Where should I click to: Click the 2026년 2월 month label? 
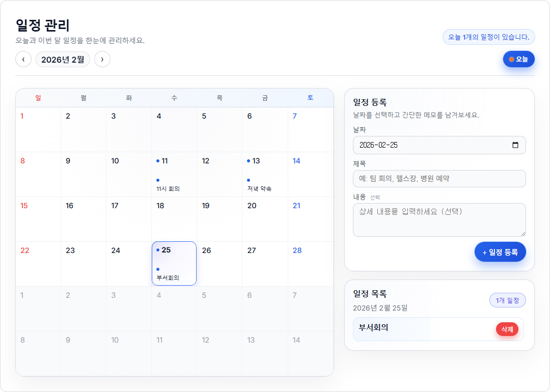(x=63, y=59)
